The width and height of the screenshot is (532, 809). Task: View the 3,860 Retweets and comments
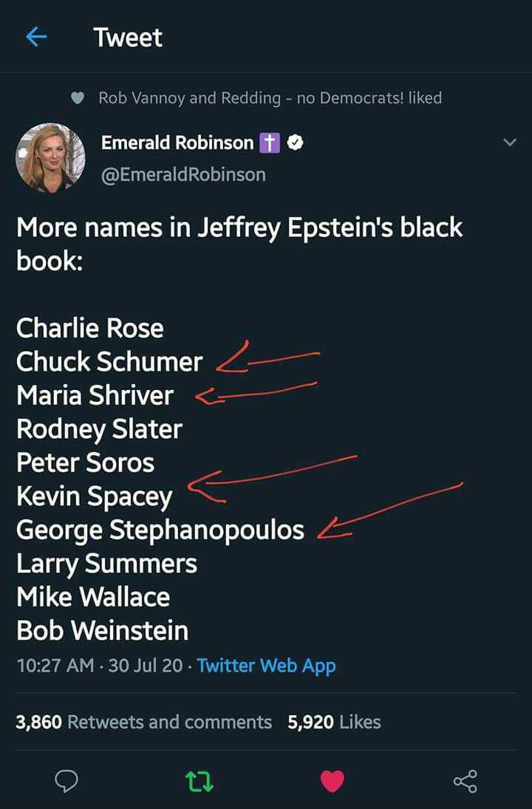point(144,722)
